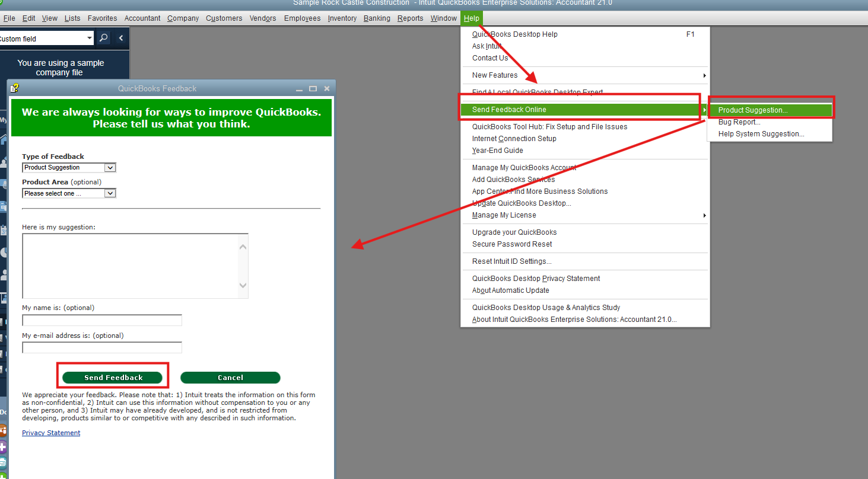Open the Privacy Statement link
Viewport: 868px width, 479px height.
pyautogui.click(x=51, y=433)
